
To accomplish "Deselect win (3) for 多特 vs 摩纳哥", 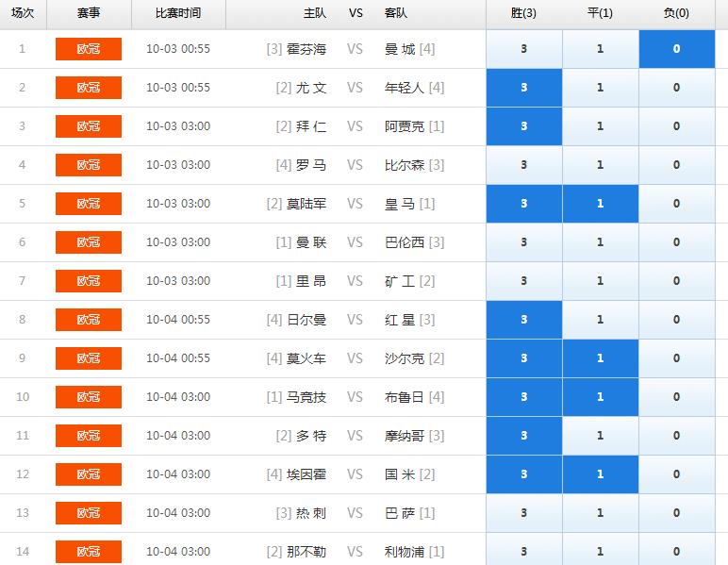I will click(x=524, y=436).
